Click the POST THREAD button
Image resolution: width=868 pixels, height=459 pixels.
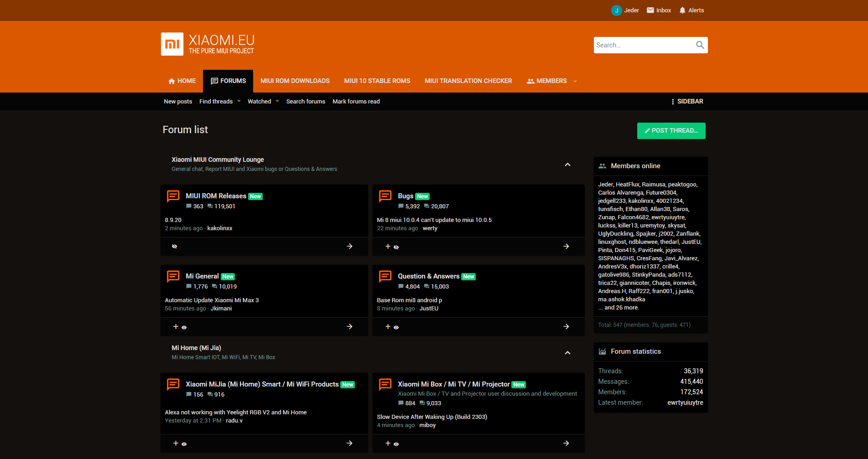coord(671,130)
